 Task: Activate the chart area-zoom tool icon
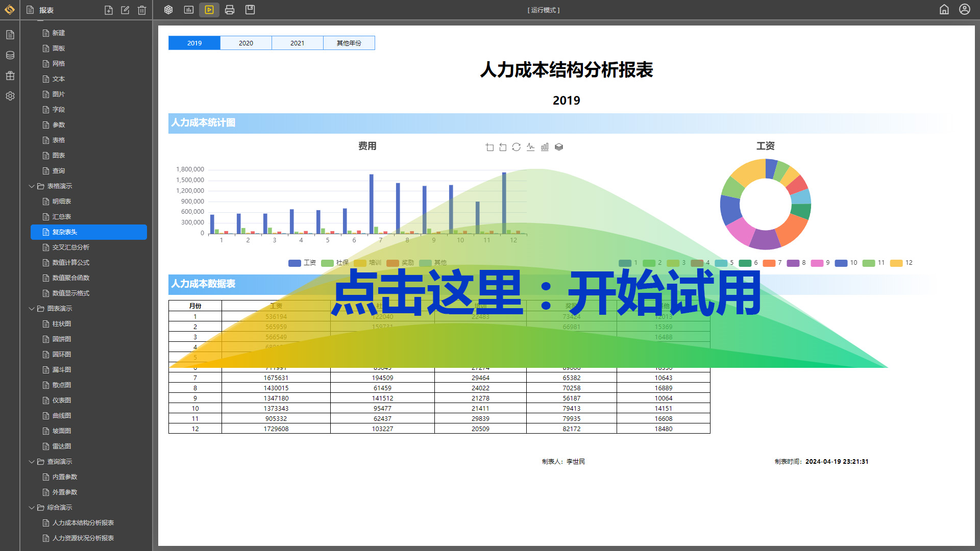click(489, 147)
